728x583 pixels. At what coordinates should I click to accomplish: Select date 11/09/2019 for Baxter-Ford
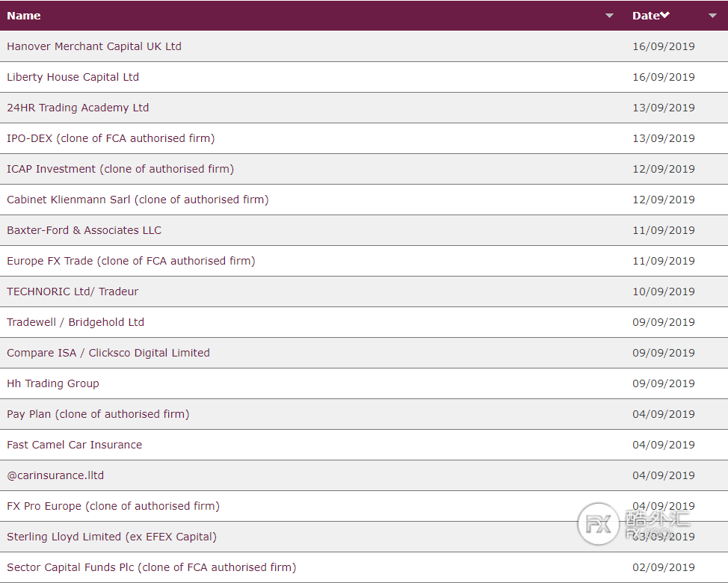click(x=664, y=230)
